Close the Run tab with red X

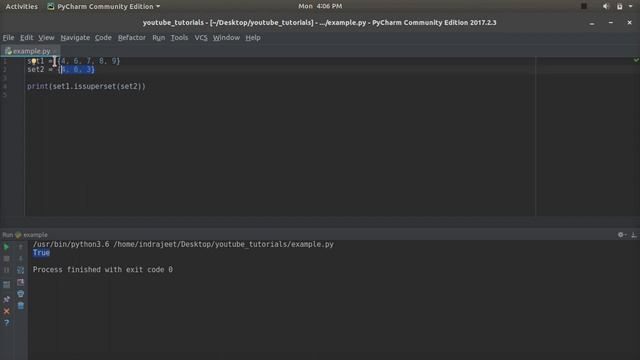click(x=6, y=311)
